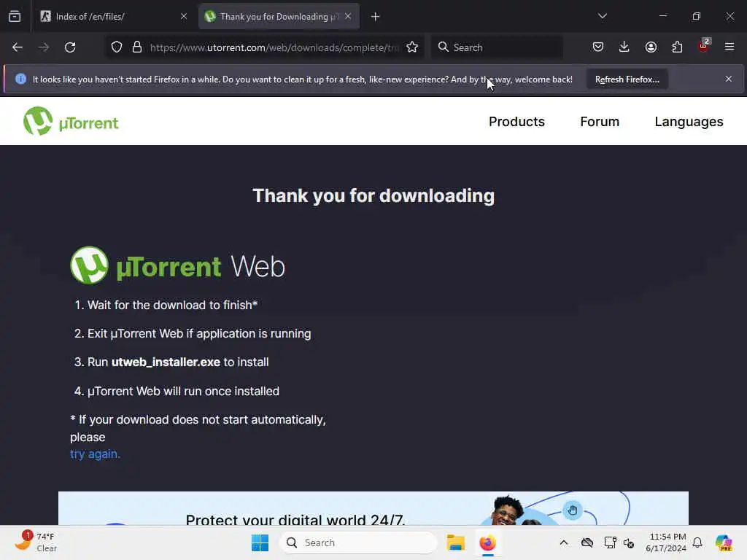Open the Firefox downloads panel
This screenshot has width=747, height=560.
624,47
